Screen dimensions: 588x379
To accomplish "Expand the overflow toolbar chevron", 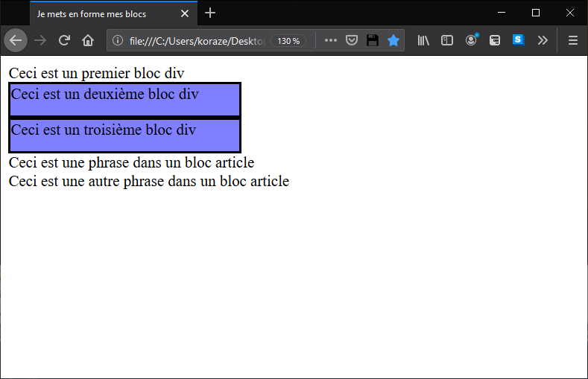I will pos(543,40).
